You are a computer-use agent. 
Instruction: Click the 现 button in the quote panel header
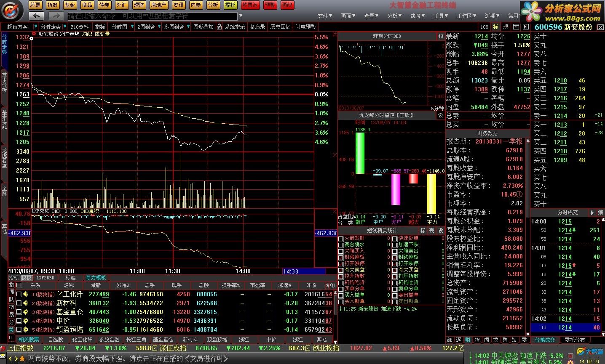[x=506, y=27]
